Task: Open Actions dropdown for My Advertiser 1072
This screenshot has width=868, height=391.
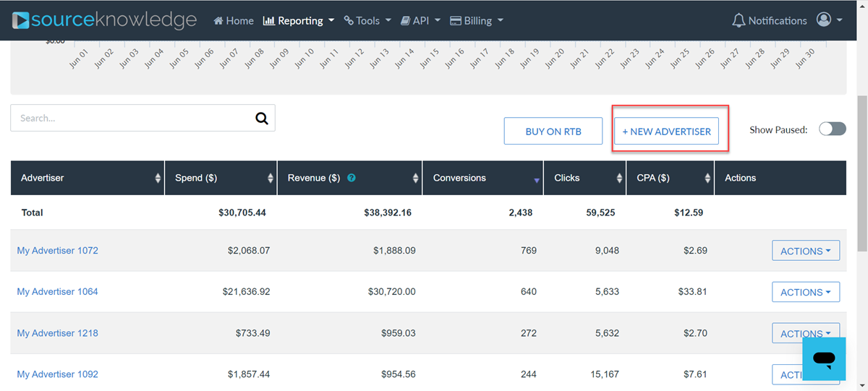Action: coord(806,252)
